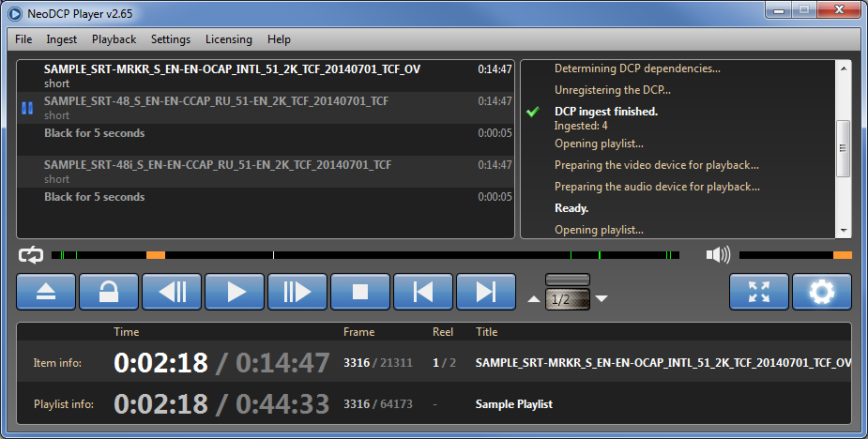Click the NeoDCP Player title bar icon
868x439 pixels.
[x=14, y=14]
